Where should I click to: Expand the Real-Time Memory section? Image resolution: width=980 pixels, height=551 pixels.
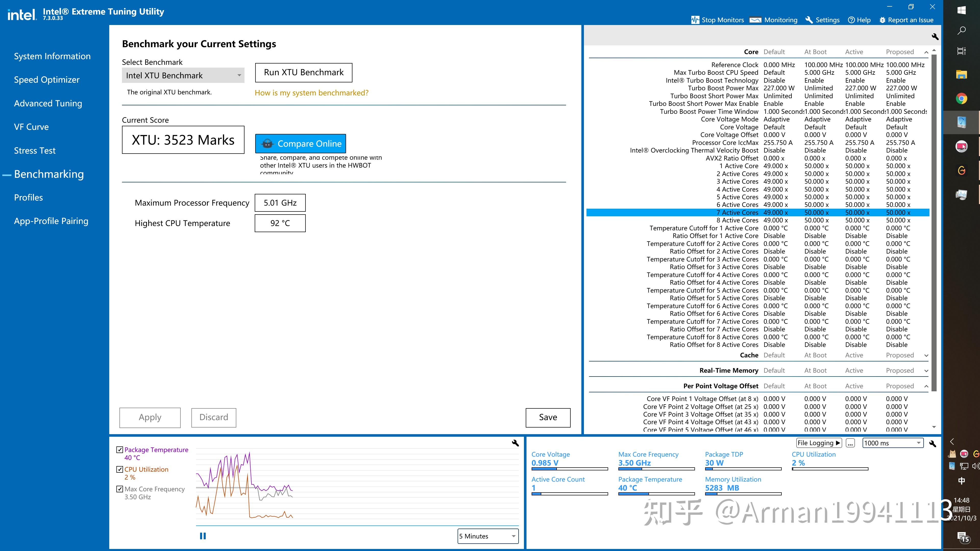coord(926,371)
